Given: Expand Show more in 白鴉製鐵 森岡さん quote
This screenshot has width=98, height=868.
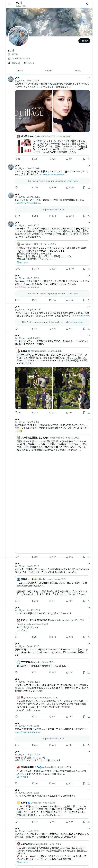Looking at the screenshot, I should pos(22,777).
